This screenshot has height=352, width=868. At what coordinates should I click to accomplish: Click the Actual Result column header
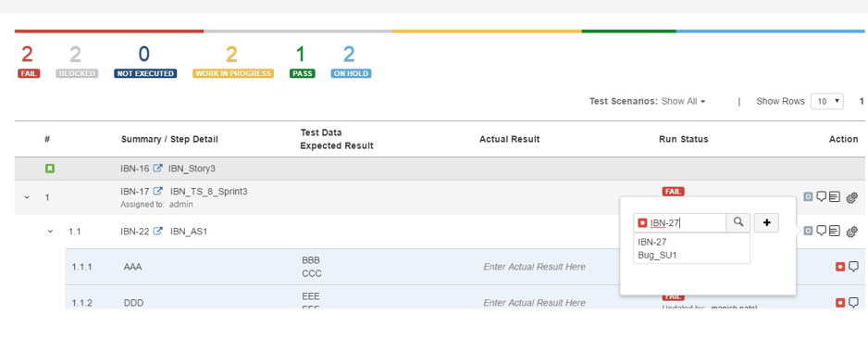(x=509, y=139)
